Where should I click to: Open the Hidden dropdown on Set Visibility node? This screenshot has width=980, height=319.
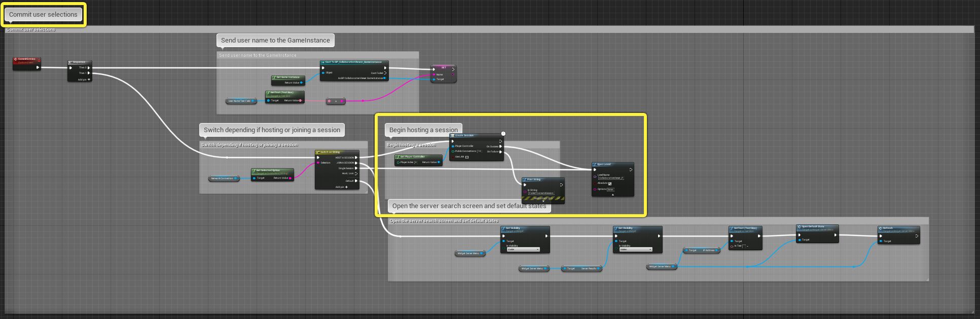636,249
